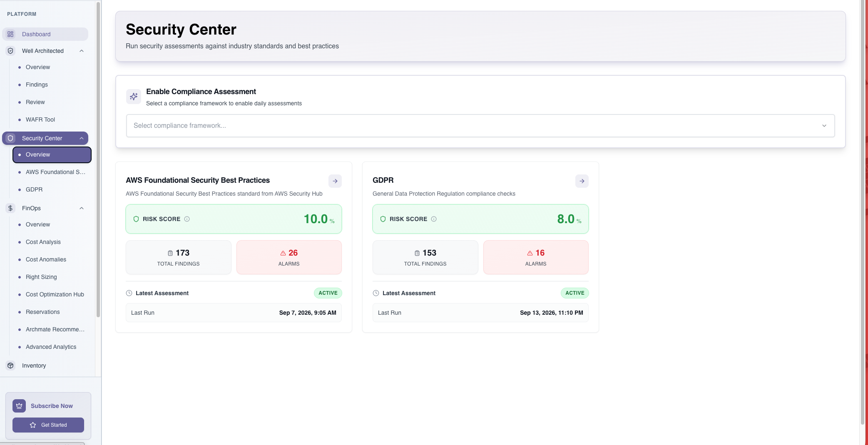
Task: Collapse the Well Architected section chevron
Action: [82, 51]
